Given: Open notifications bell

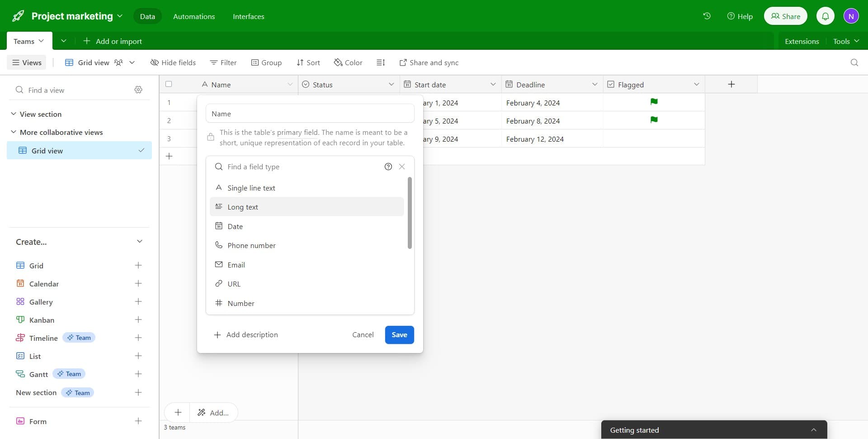Looking at the screenshot, I should 826,16.
